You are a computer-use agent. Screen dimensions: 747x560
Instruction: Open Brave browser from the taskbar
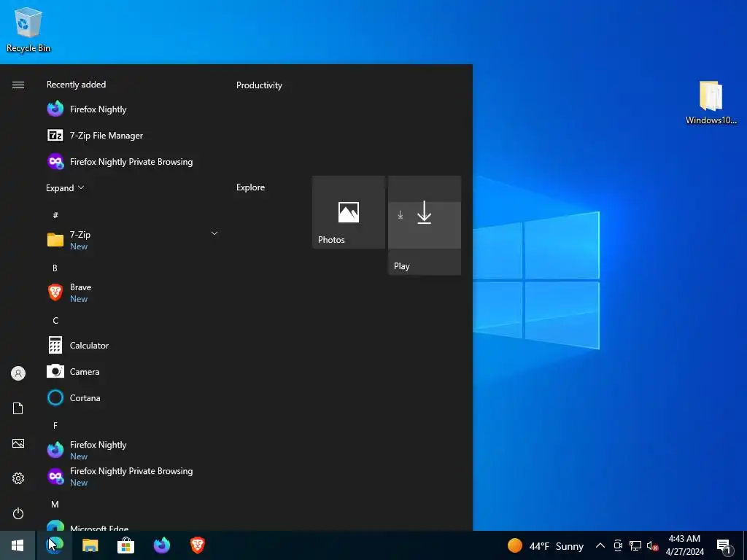(198, 545)
